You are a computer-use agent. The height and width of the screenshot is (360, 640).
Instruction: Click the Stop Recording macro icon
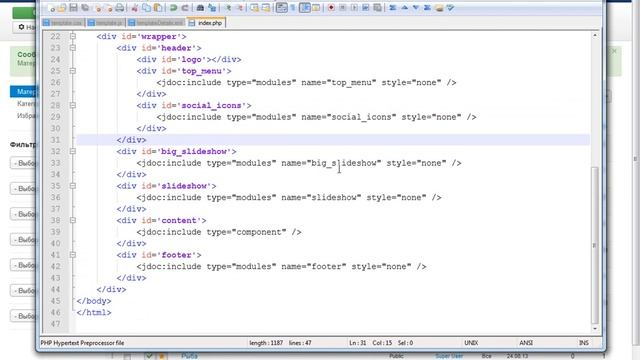(342, 8)
